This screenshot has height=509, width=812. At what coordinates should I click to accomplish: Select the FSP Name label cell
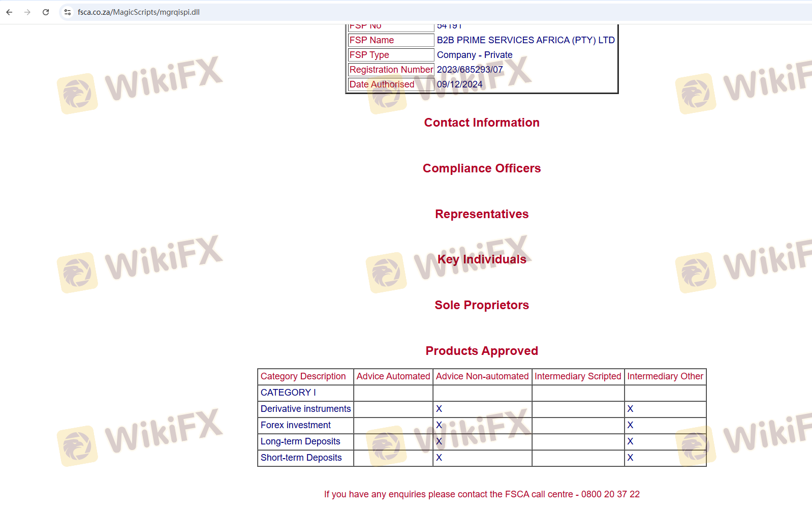tap(391, 40)
